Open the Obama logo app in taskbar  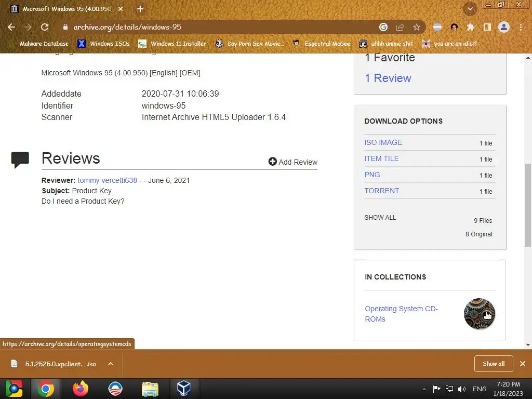[x=115, y=389]
